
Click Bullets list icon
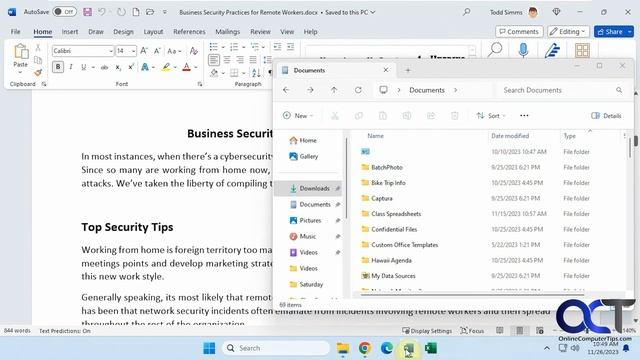tap(213, 47)
